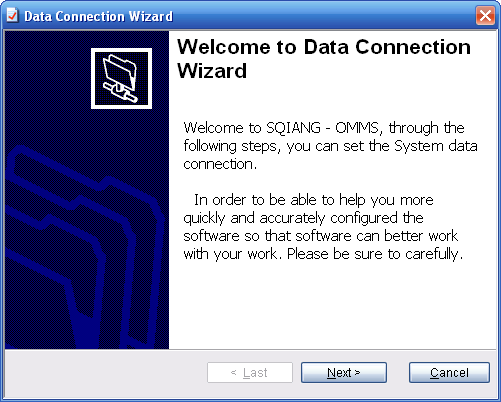The height and width of the screenshot is (402, 501).
Task: Click the empty white area below the paragraphs
Action: pos(332,305)
